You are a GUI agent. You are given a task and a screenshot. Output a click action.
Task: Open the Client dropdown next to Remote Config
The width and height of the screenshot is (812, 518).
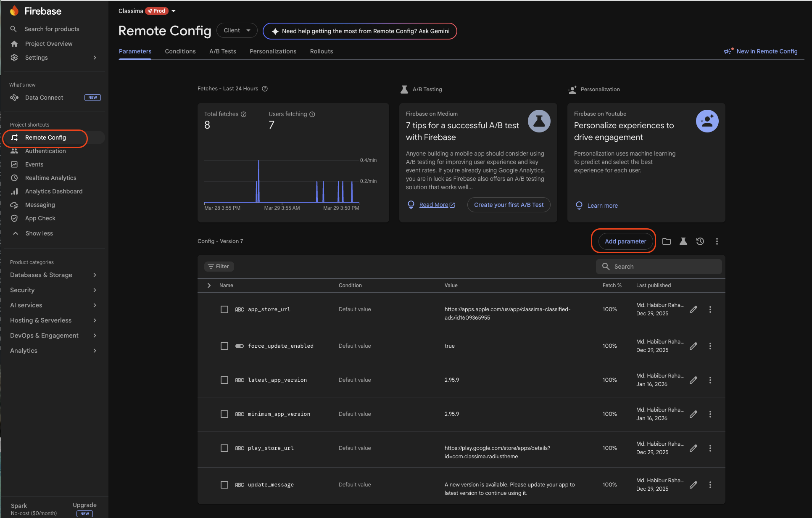click(x=237, y=30)
